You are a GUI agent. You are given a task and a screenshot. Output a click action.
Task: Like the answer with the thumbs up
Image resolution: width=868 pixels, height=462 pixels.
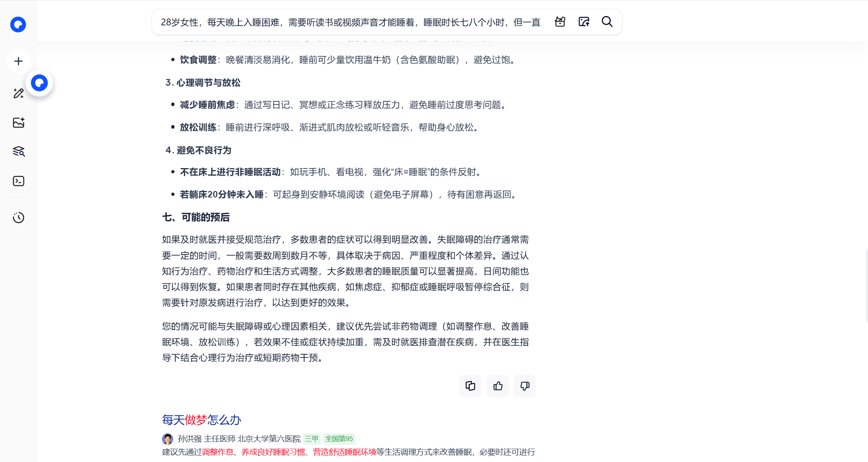tap(498, 386)
